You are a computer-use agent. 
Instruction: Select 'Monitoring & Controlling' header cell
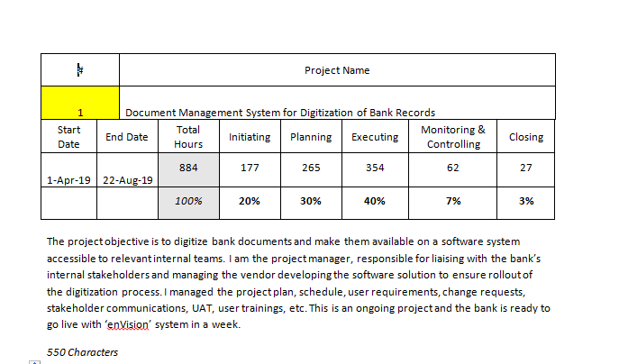pyautogui.click(x=453, y=137)
